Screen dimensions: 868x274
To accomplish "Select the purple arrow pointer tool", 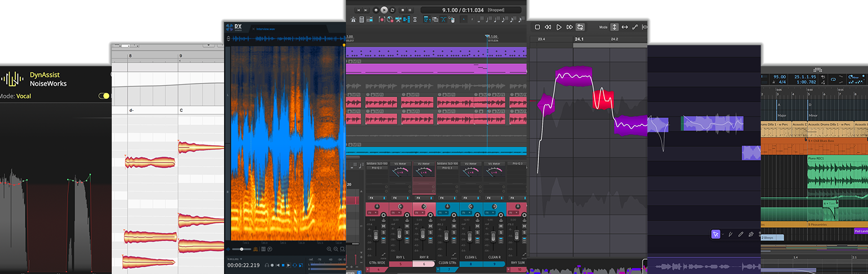I will 716,234.
